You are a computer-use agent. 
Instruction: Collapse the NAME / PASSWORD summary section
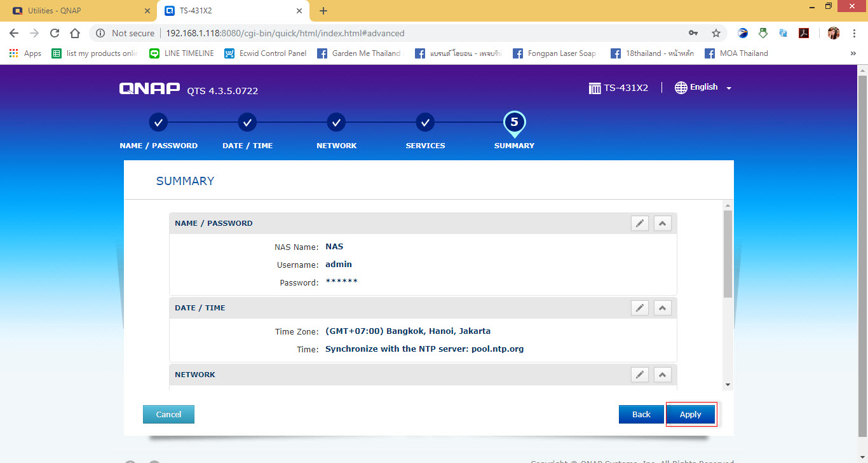(x=662, y=223)
